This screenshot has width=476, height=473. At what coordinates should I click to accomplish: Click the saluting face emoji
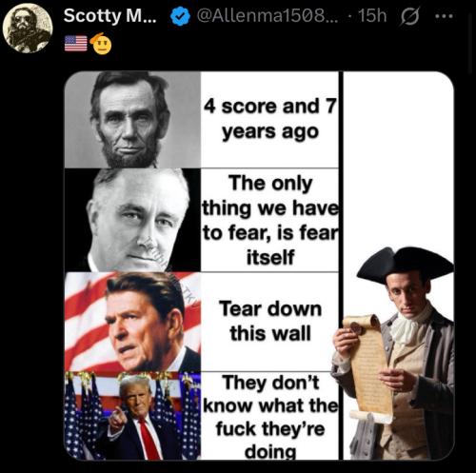pos(101,44)
